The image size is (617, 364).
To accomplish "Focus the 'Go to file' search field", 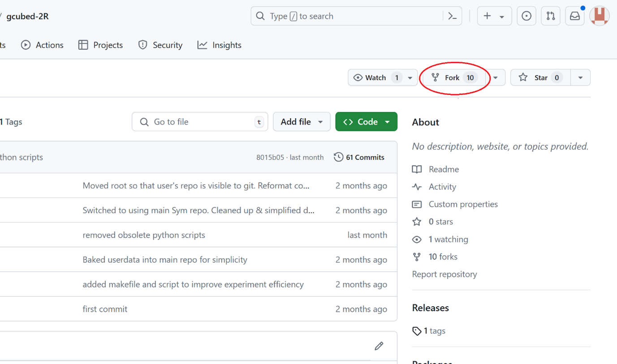I will [x=200, y=122].
